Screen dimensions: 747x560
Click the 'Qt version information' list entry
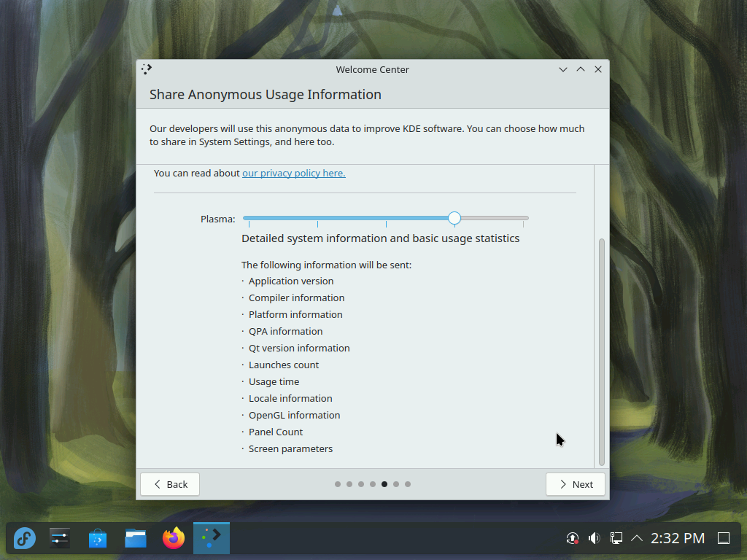(x=299, y=348)
